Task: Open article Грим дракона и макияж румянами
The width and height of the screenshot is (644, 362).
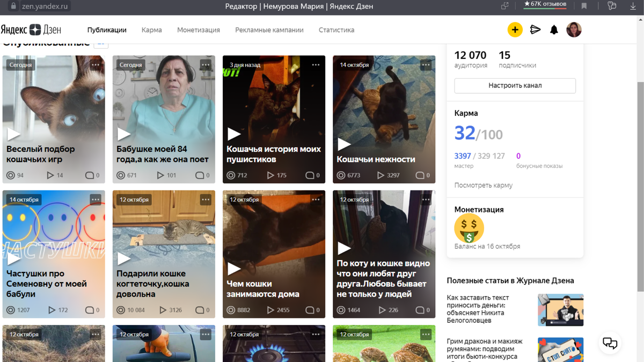Action: pos(485,349)
